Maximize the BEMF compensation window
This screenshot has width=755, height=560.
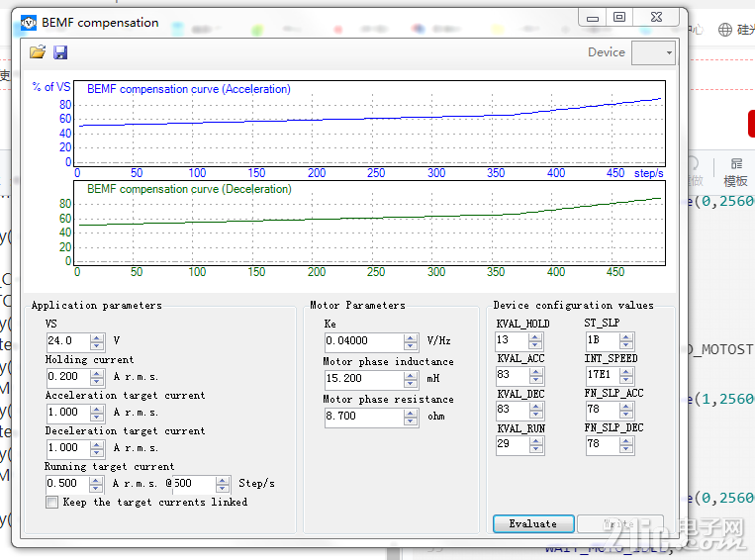point(619,18)
